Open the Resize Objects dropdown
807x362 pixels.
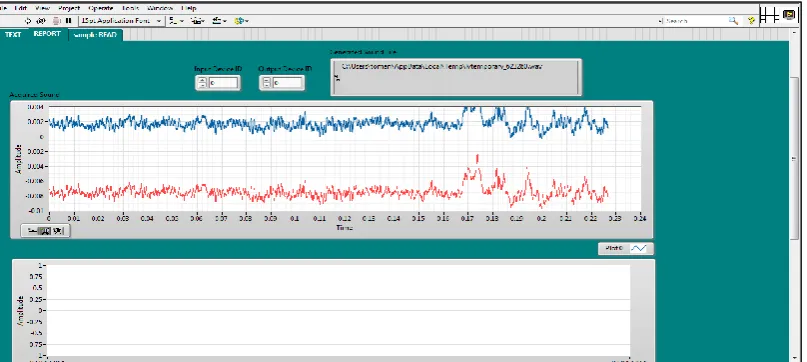click(x=220, y=21)
